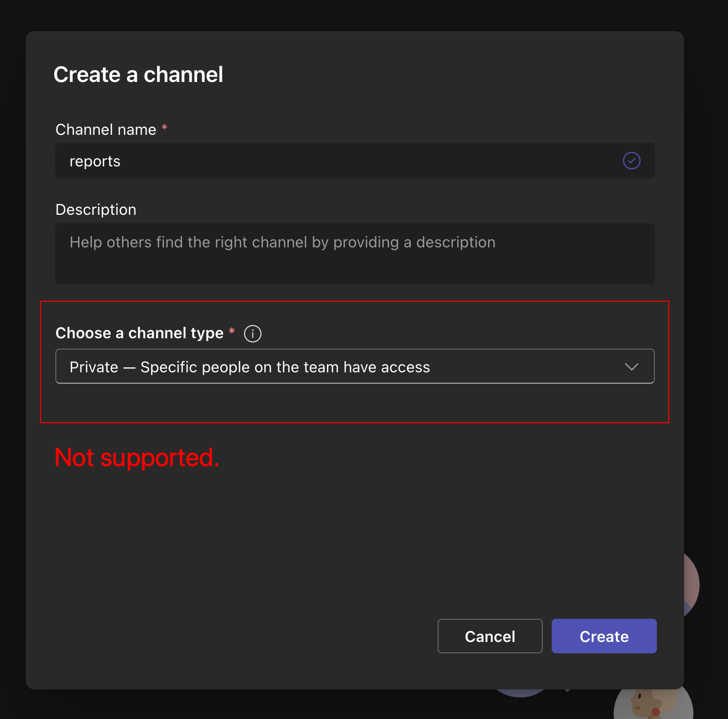Click the asterisk next to channel type label
728x719 pixels.
pos(232,331)
